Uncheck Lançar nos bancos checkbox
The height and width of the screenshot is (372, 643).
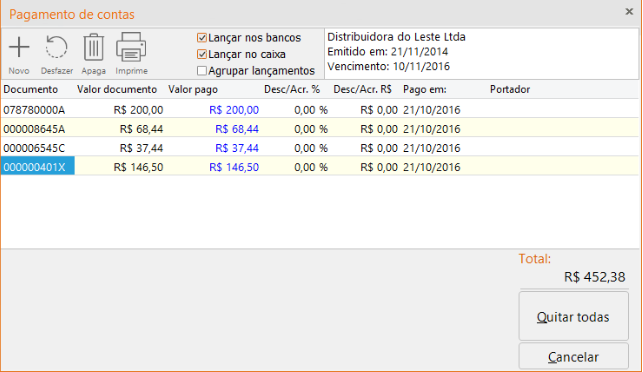[201, 38]
